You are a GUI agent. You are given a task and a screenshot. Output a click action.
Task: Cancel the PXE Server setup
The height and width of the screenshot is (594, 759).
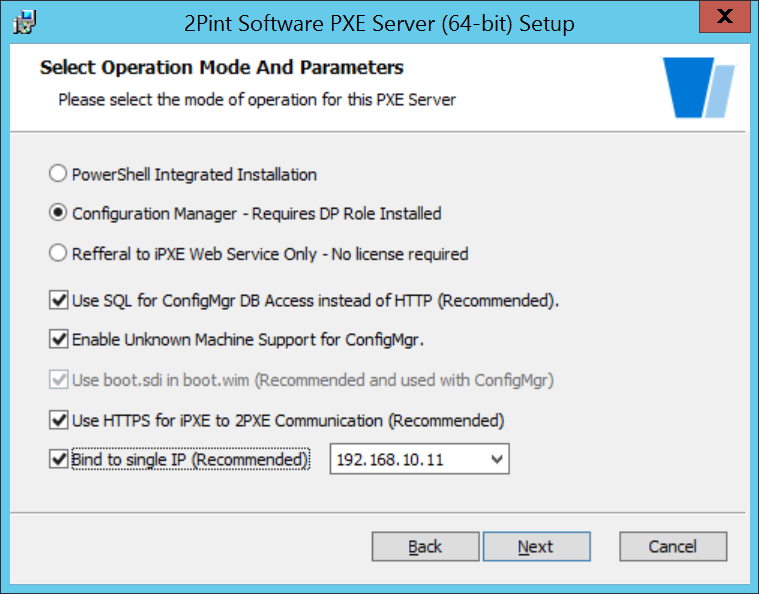pyautogui.click(x=673, y=547)
